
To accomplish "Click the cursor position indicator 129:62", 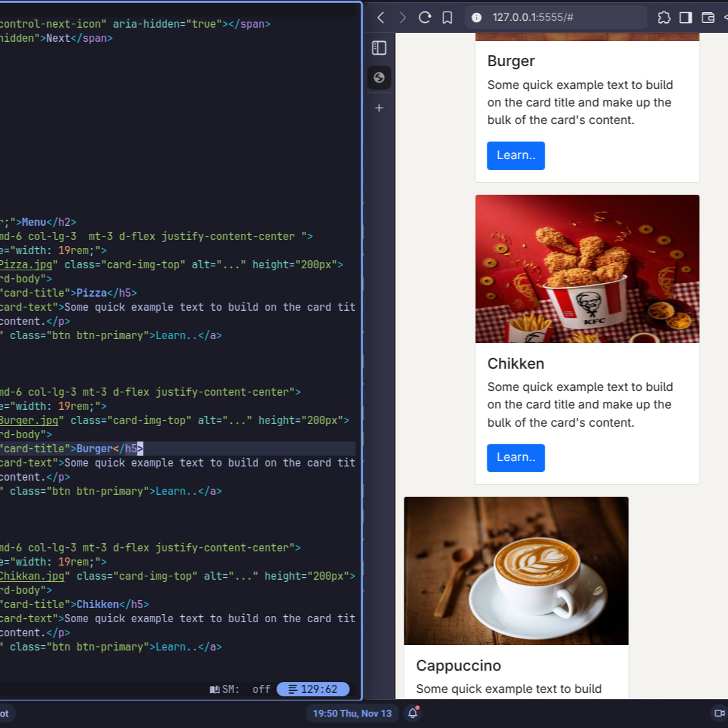I will [x=313, y=689].
